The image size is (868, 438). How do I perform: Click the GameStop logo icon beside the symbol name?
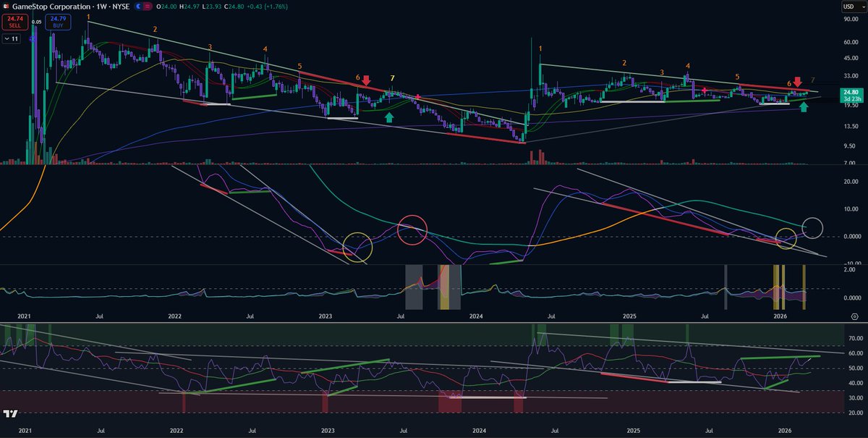(x=6, y=6)
